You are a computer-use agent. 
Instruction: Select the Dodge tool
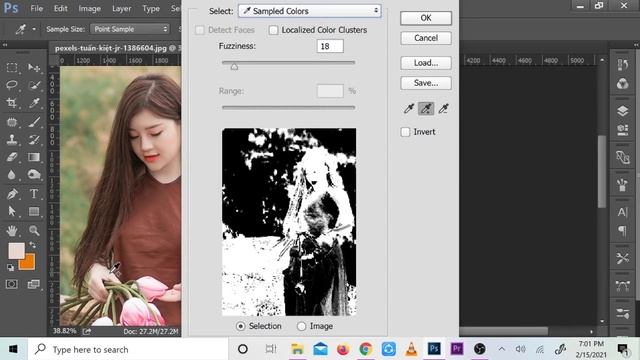pyautogui.click(x=34, y=174)
